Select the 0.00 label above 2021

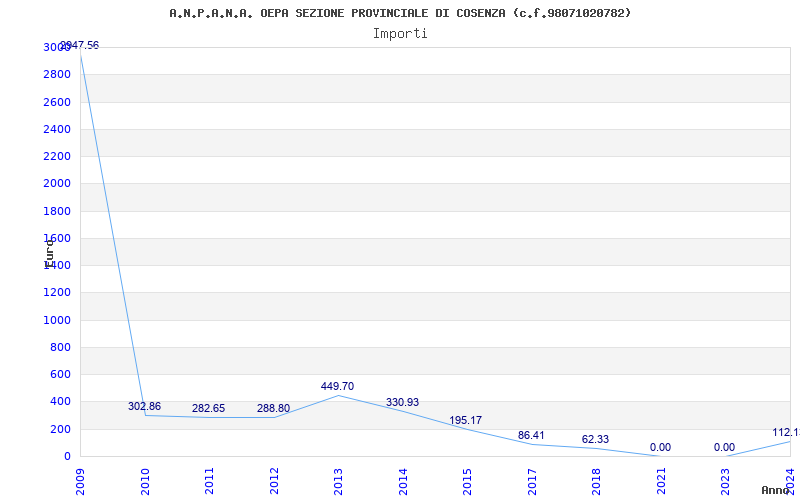[660, 447]
